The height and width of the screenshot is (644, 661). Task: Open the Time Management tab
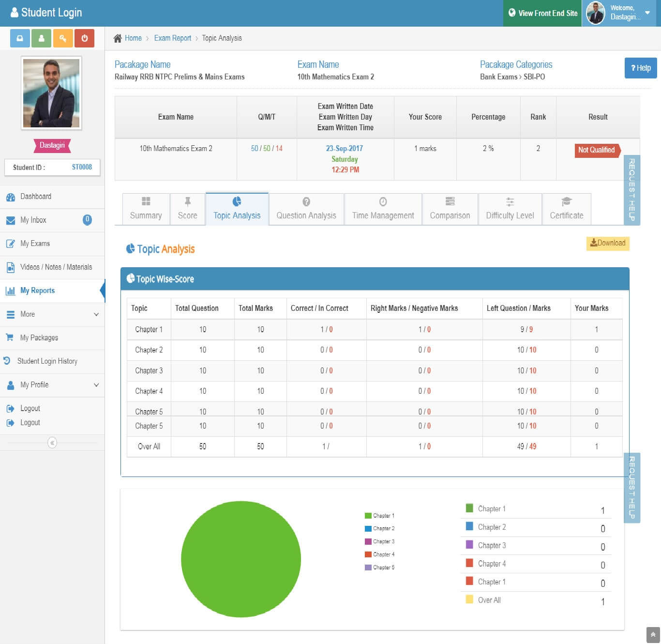click(x=383, y=209)
